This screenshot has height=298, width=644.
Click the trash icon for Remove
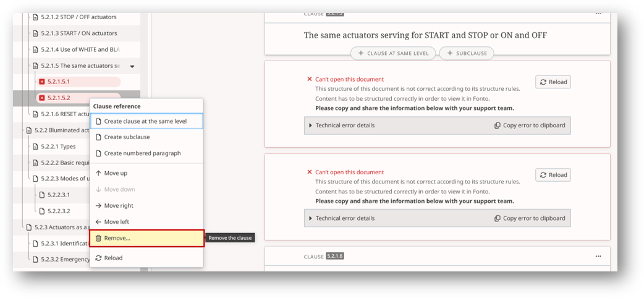click(98, 238)
